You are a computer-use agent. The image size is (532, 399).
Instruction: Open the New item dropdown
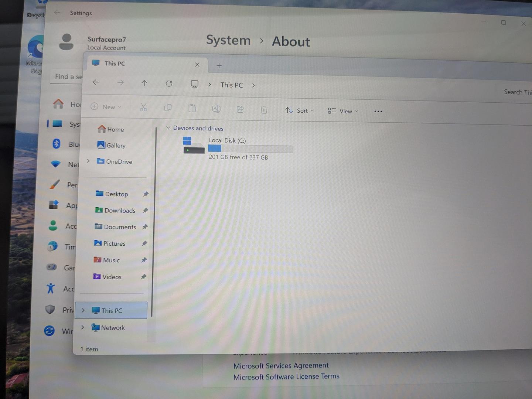coord(106,107)
